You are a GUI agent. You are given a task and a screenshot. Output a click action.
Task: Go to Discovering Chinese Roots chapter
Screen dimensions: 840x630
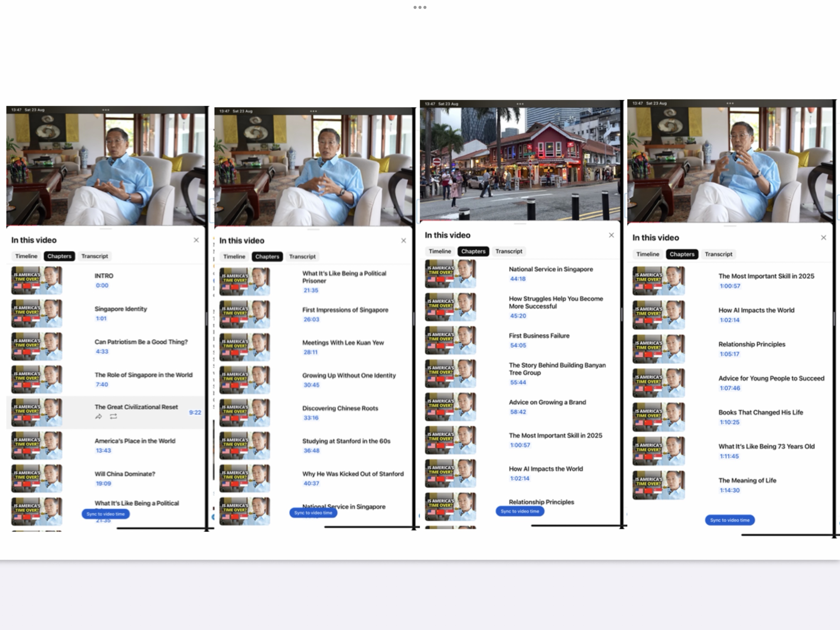tap(340, 408)
